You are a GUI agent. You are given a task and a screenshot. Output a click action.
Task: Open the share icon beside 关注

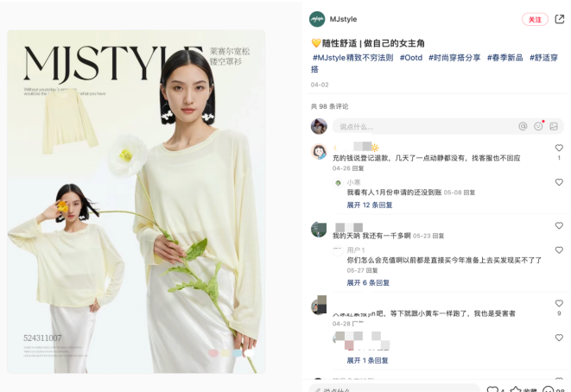(x=559, y=19)
